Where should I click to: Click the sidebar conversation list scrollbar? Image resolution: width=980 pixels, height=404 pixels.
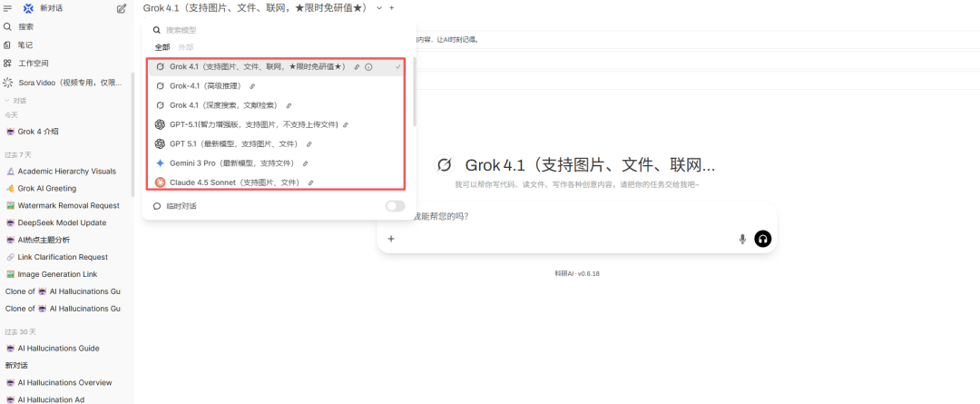click(132, 134)
